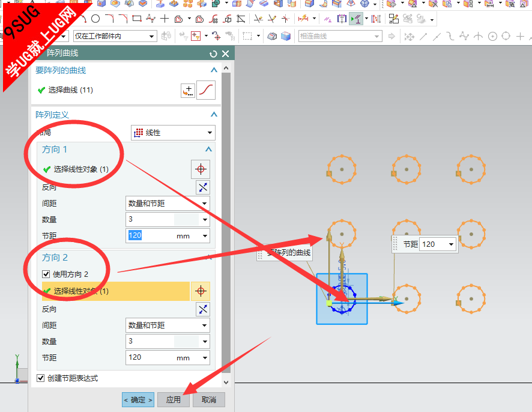532x412 pixels.
Task: Toggle the Quadrant Point snap option
Action: (506, 35)
